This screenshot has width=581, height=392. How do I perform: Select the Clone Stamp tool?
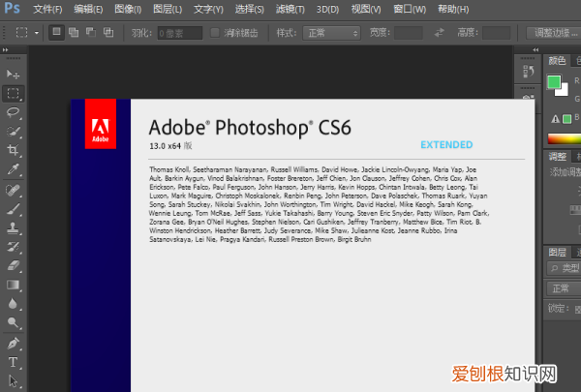[x=14, y=227]
